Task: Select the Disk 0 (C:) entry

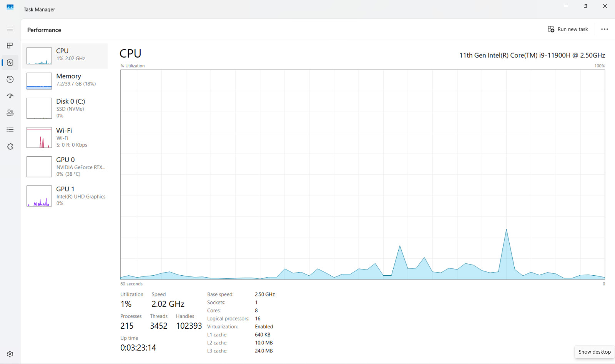Action: pyautogui.click(x=65, y=108)
